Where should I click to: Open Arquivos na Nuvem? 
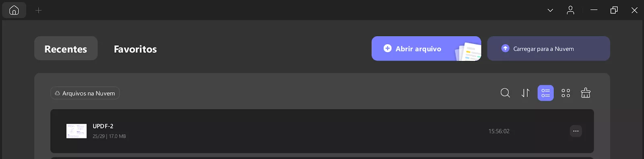coord(85,93)
